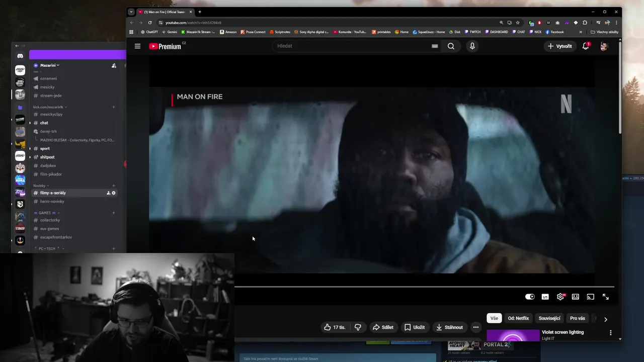Image resolution: width=644 pixels, height=362 pixels.
Task: Cast the video with the Cast icon
Action: tap(591, 297)
